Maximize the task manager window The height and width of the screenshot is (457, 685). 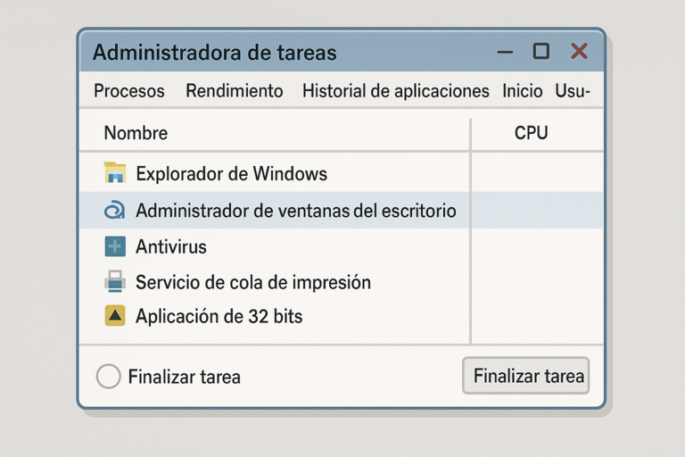pos(541,51)
